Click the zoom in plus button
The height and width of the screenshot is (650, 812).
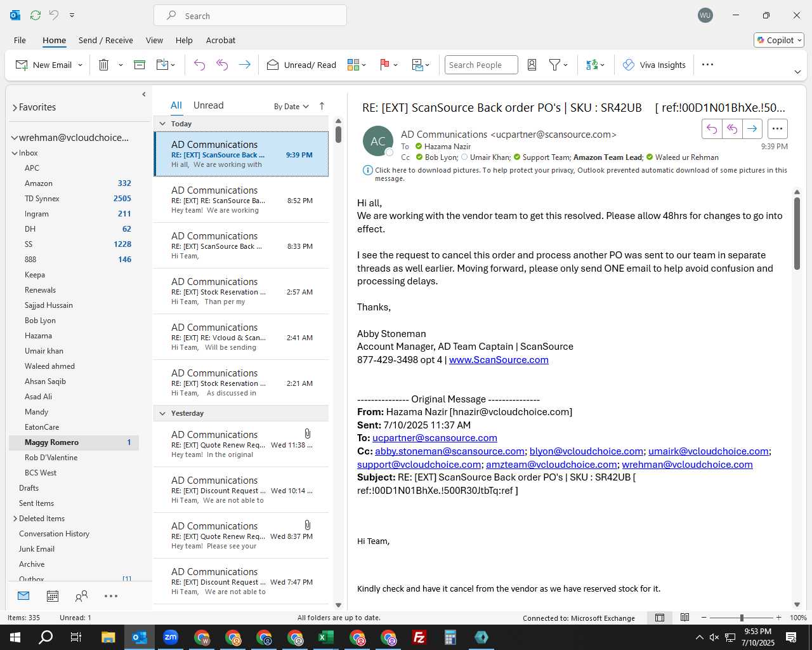[778, 618]
